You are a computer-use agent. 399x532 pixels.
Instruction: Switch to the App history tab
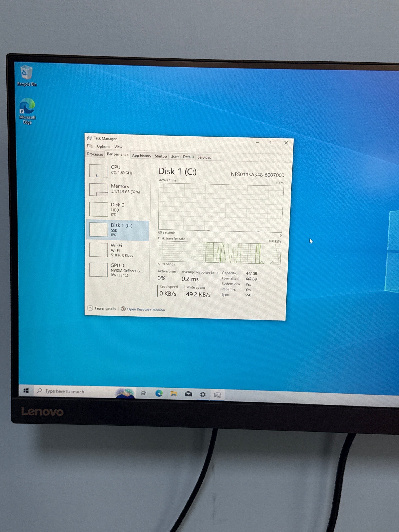click(141, 156)
